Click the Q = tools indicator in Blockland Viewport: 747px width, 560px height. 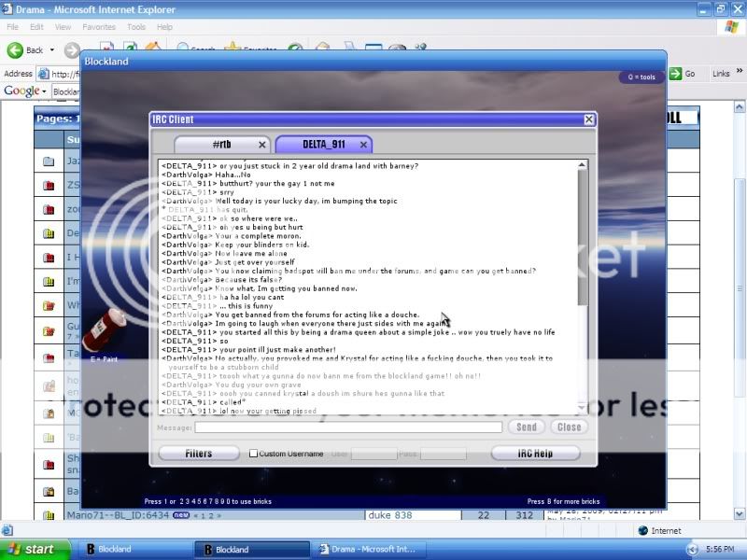click(641, 77)
